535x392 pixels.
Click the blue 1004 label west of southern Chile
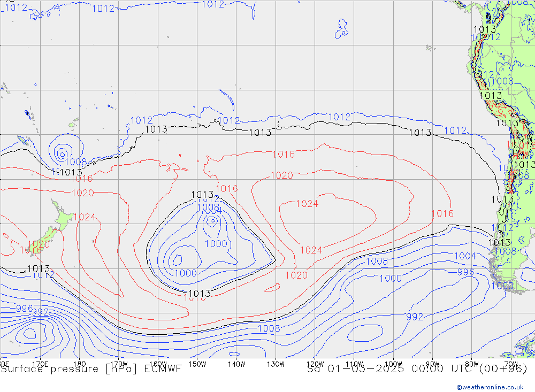464,256
